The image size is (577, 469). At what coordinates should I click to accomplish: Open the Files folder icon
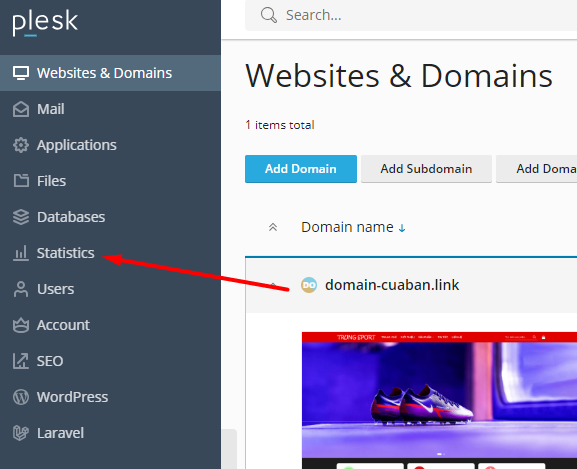21,181
